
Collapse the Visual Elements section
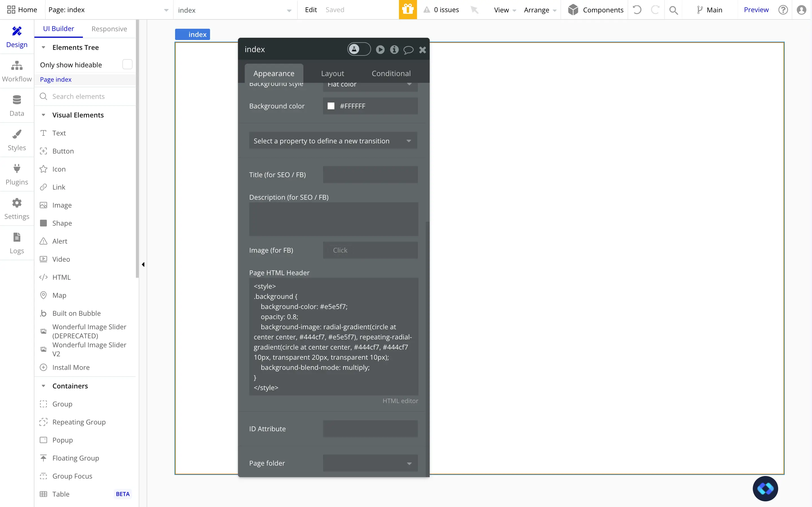(43, 115)
